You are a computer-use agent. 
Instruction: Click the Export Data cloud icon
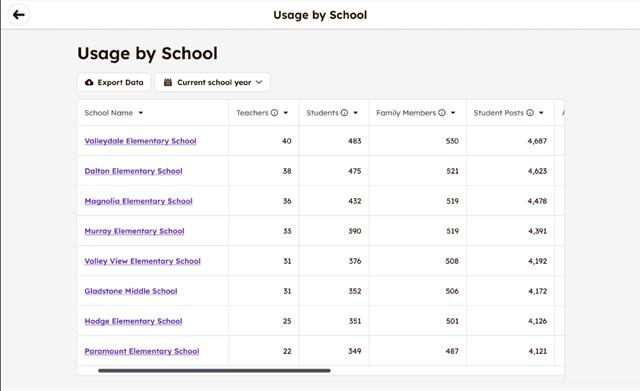pyautogui.click(x=89, y=82)
